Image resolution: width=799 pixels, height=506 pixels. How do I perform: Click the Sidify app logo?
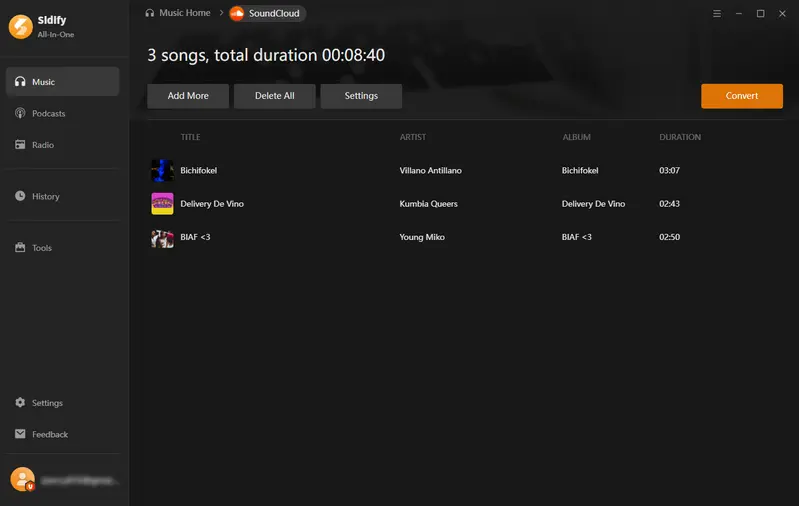[x=20, y=26]
